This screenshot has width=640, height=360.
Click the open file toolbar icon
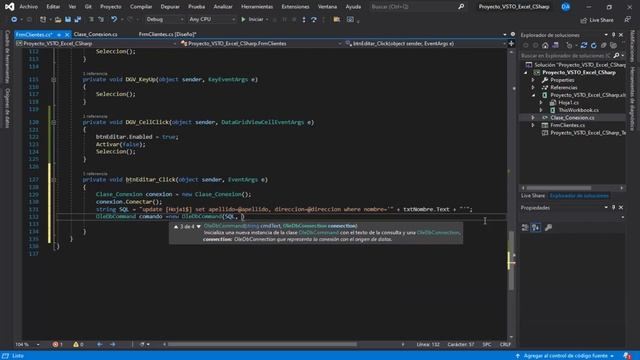(x=58, y=19)
